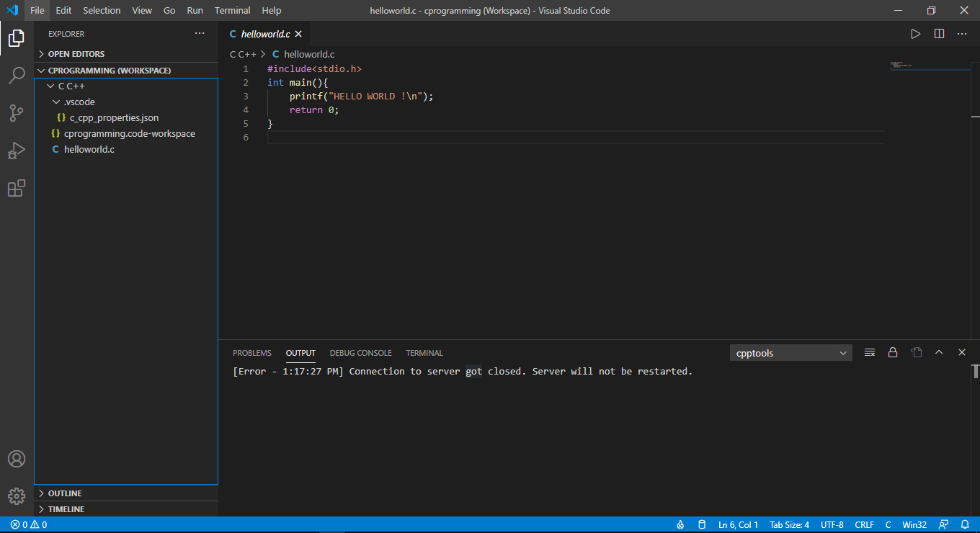Viewport: 980px width, 533px height.
Task: Switch to the Problems tab
Action: coord(252,353)
